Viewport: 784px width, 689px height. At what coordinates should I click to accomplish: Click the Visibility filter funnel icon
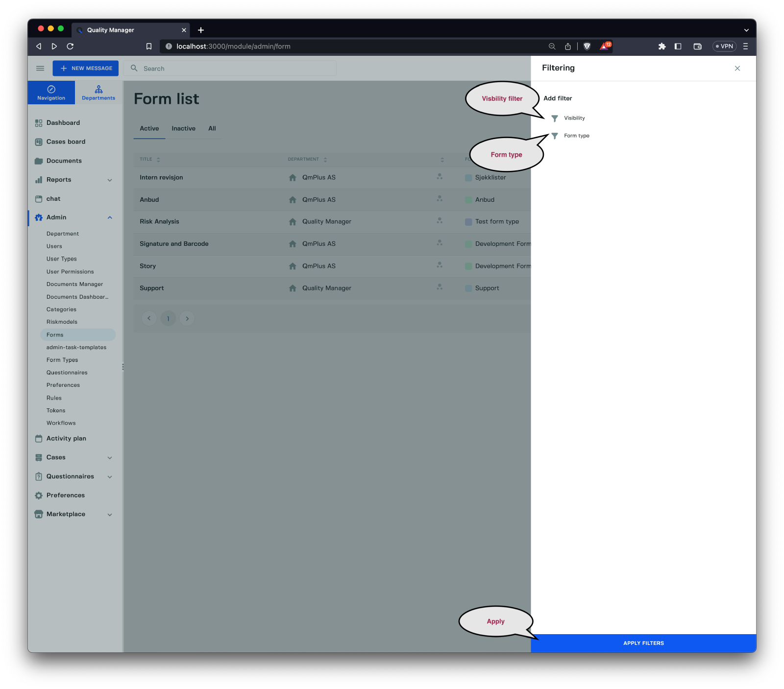[x=554, y=119]
